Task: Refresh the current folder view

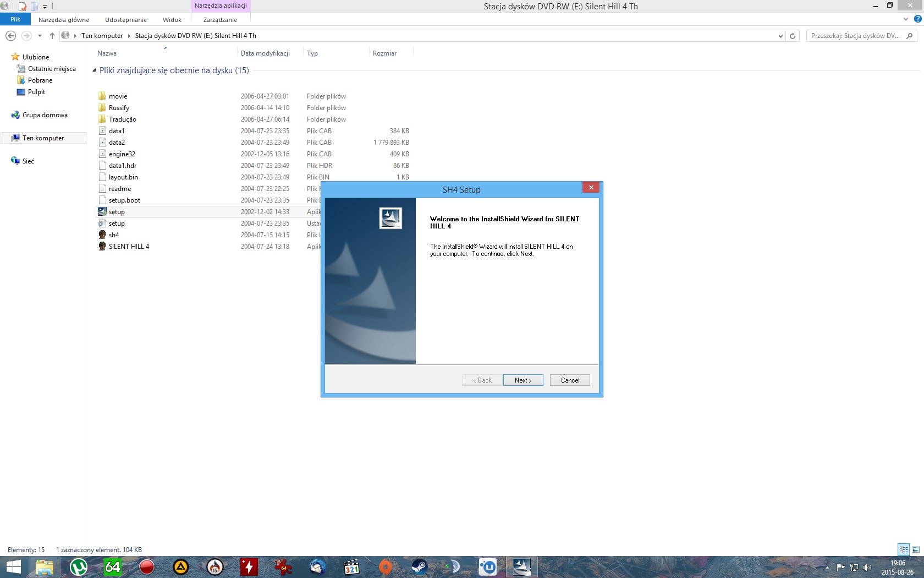Action: (x=793, y=36)
